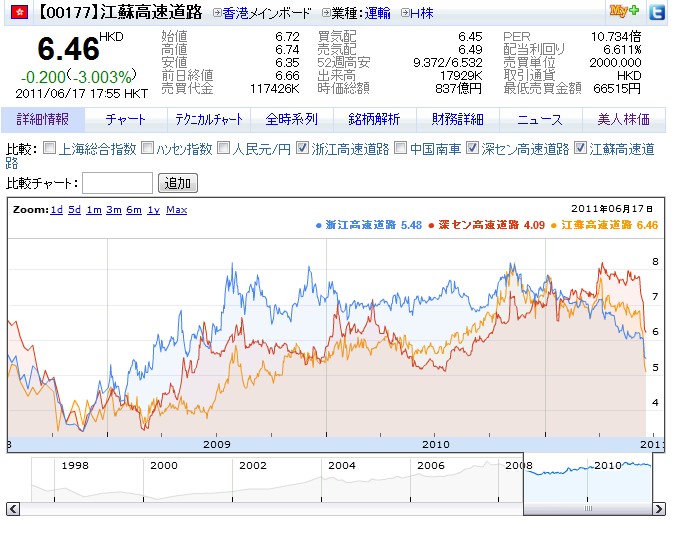The width and height of the screenshot is (690, 537).
Task: Focus the 比較チャート input field
Action: 117,183
